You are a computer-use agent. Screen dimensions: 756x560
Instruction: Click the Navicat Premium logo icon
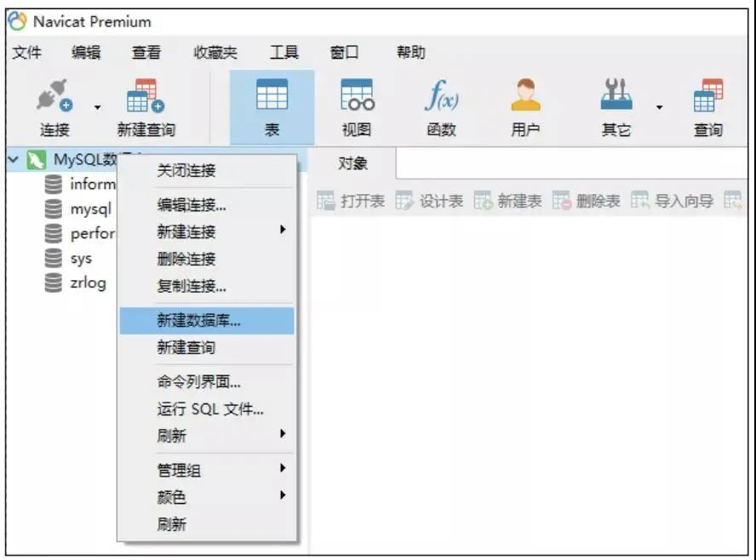click(x=17, y=21)
